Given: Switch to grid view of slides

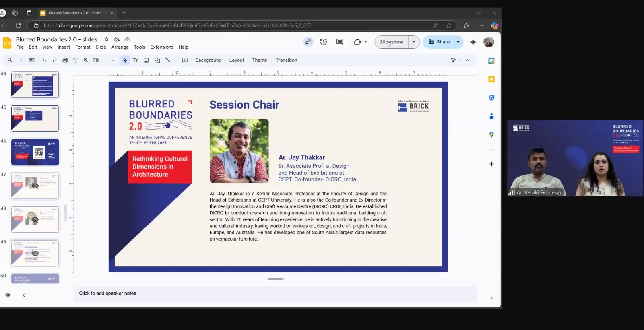Looking at the screenshot, I should point(8,295).
